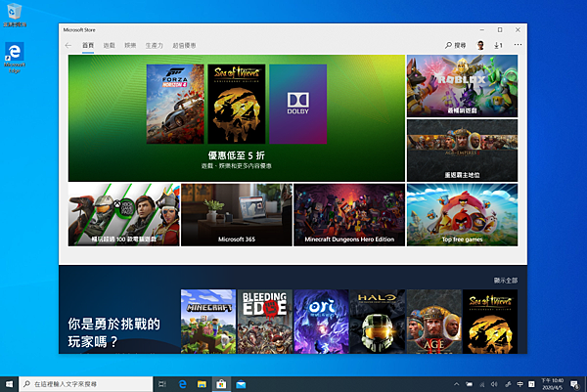
Task: Click the Microsoft Store taskbar icon
Action: click(221, 384)
